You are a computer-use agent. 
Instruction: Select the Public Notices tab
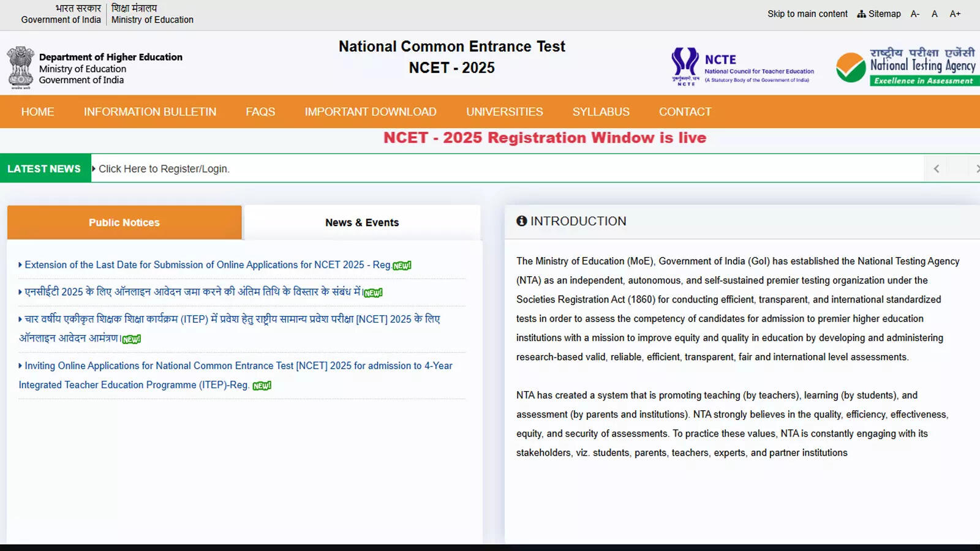pyautogui.click(x=124, y=222)
